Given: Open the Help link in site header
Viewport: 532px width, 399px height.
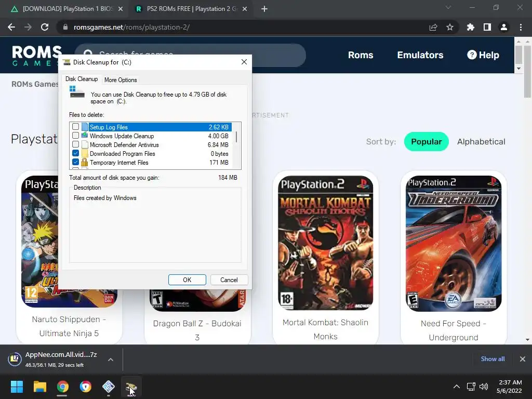Looking at the screenshot, I should pos(483,55).
